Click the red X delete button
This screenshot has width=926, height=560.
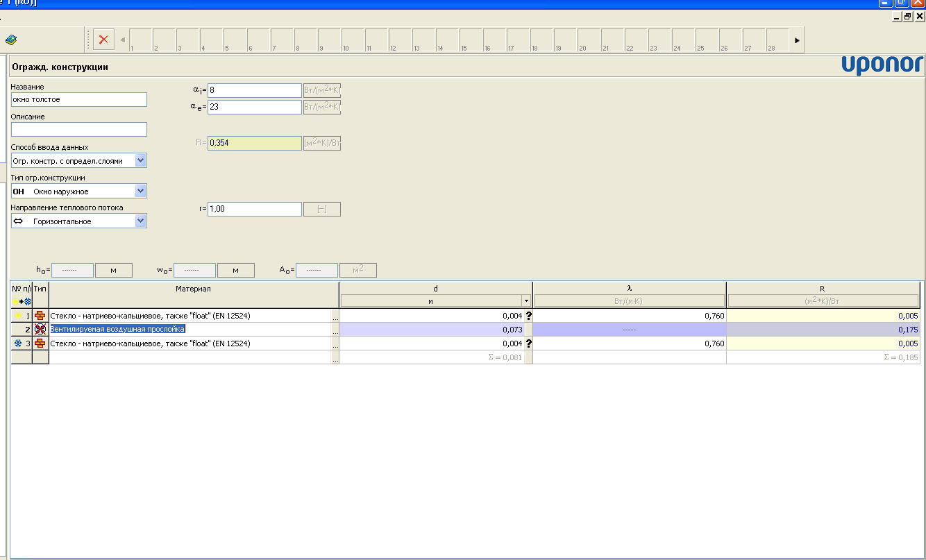(103, 40)
